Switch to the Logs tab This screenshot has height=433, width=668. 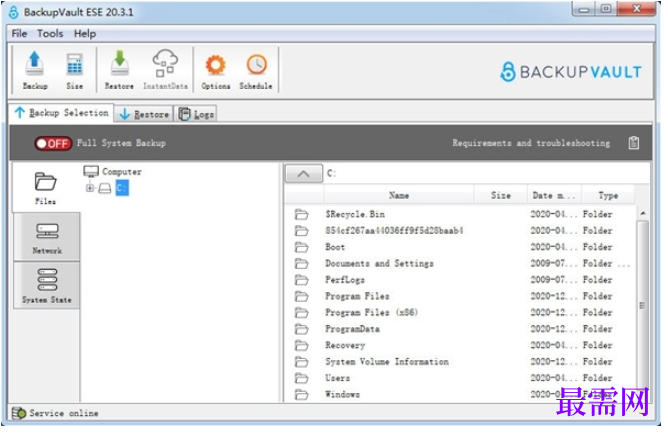tap(196, 114)
